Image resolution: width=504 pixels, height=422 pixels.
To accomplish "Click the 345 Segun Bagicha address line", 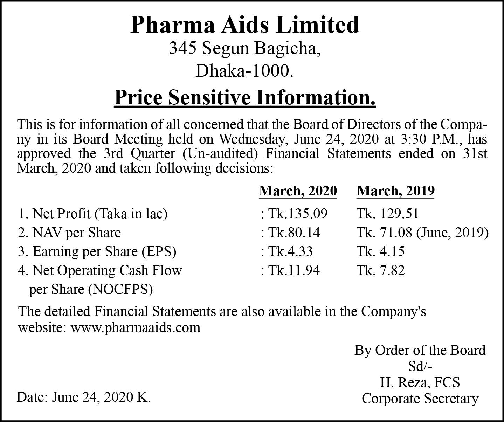I will coord(245,49).
